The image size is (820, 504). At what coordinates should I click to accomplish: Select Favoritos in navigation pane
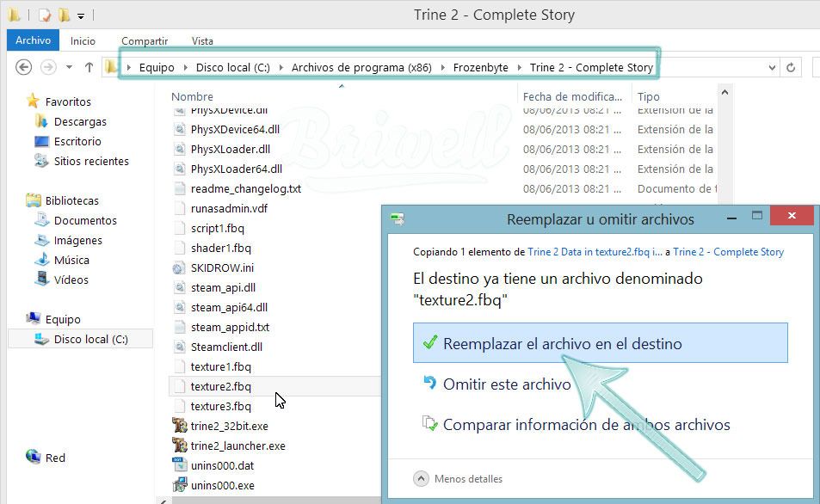[68, 101]
